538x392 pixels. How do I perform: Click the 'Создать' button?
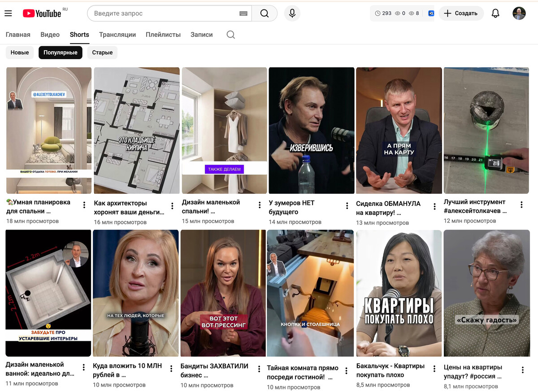pos(461,13)
